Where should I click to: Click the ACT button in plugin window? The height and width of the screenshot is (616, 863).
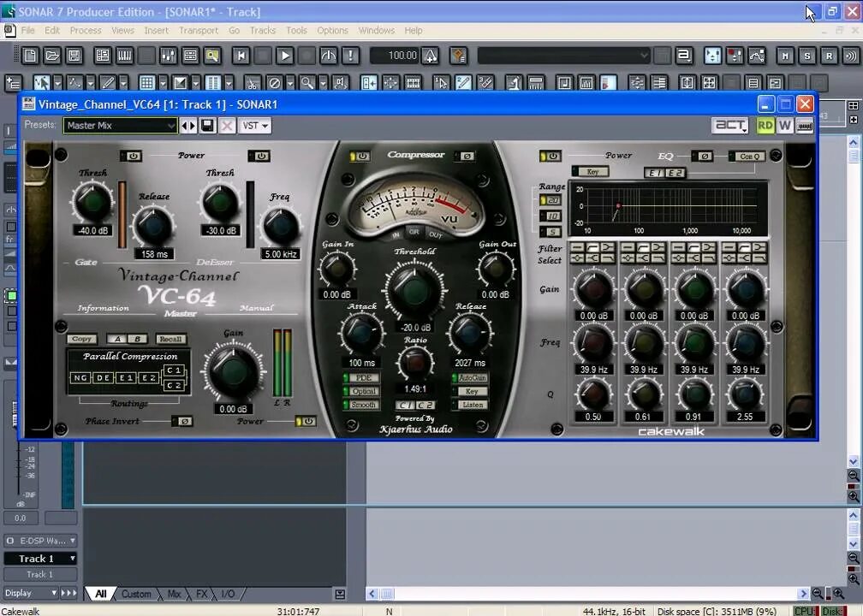coord(730,126)
